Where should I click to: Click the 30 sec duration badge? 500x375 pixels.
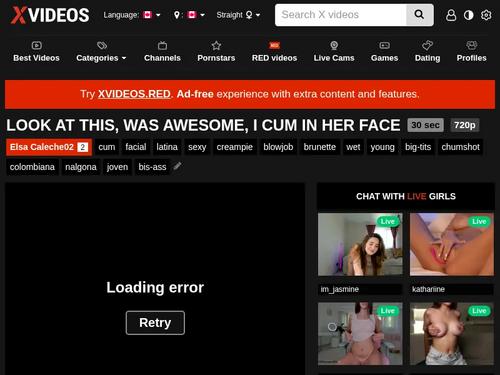click(425, 125)
